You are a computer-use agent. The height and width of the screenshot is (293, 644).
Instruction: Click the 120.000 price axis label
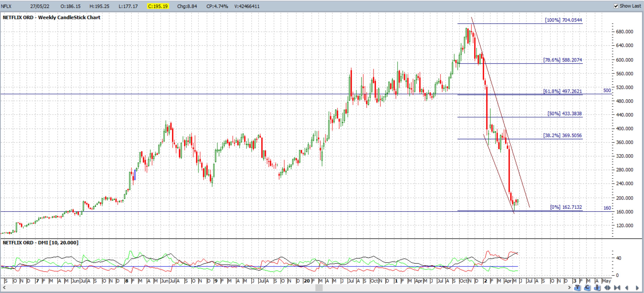(x=625, y=226)
